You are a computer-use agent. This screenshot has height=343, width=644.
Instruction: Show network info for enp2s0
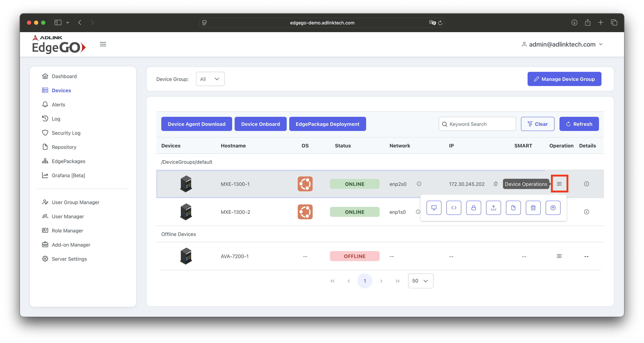pos(419,184)
